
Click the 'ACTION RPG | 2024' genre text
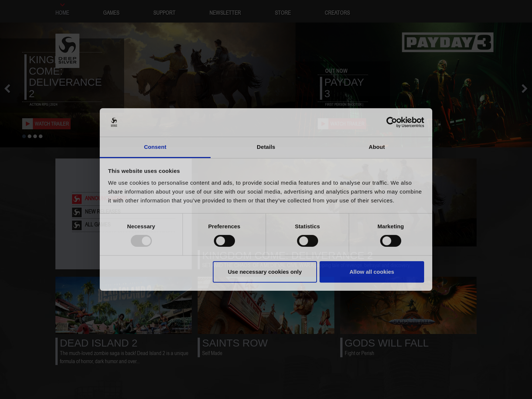(44, 105)
